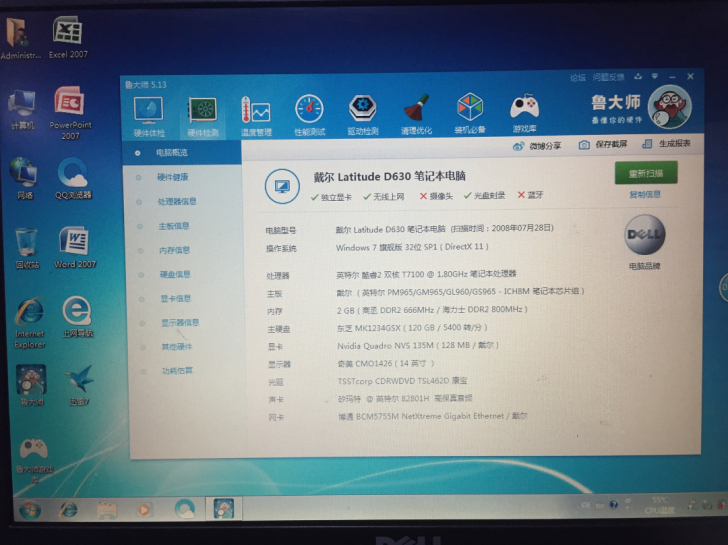The image size is (728, 545).
Task: Open 性能测试 performance test icon
Action: click(x=309, y=115)
